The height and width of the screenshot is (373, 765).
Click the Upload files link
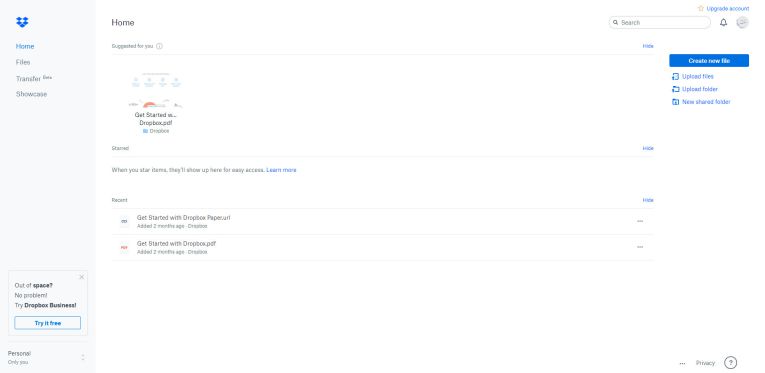coord(698,77)
